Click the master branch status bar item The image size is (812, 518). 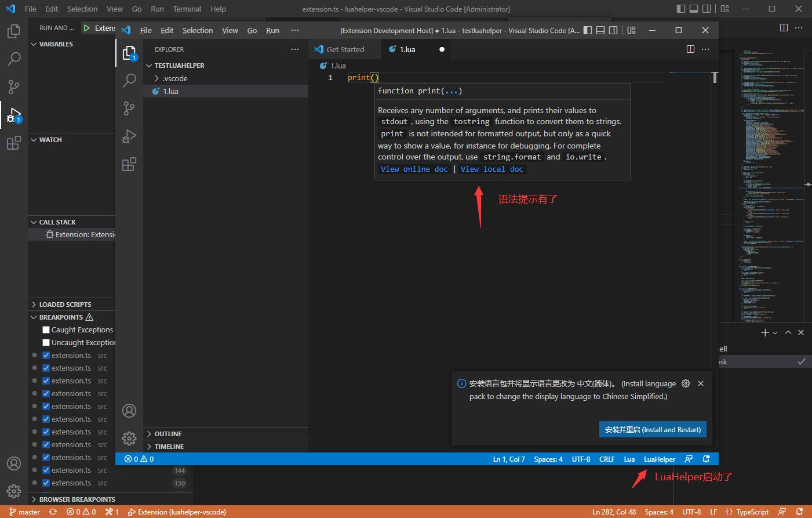[x=24, y=512]
